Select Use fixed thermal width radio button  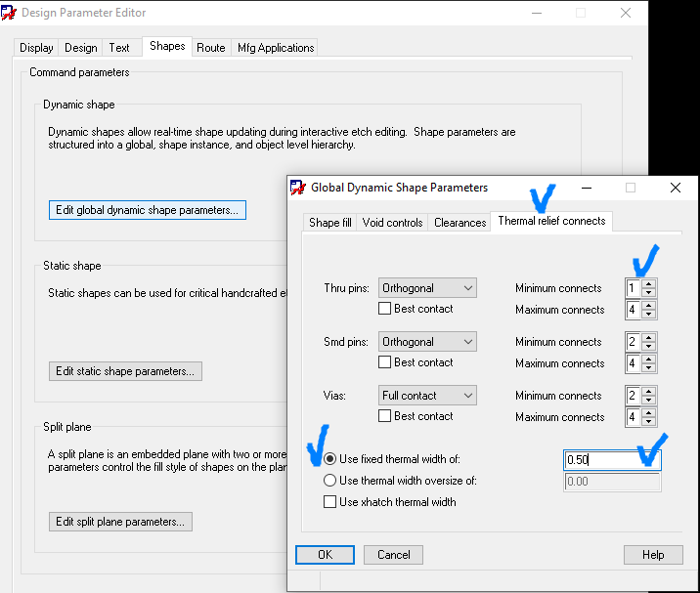pos(329,459)
